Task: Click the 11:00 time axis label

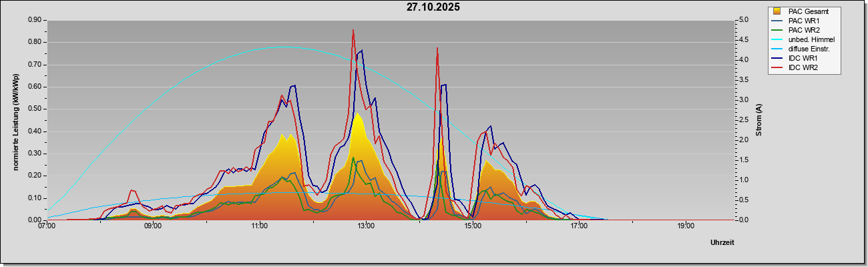Action: click(260, 226)
